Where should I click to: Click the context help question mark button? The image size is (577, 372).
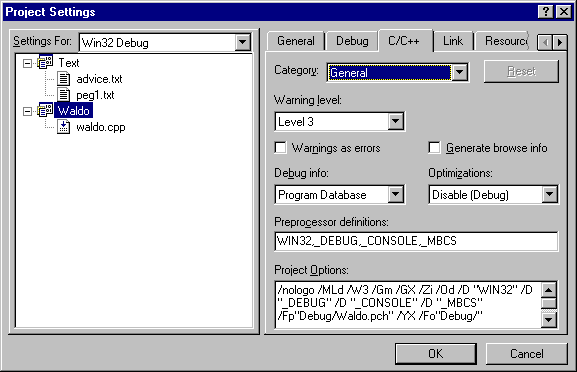(x=546, y=12)
